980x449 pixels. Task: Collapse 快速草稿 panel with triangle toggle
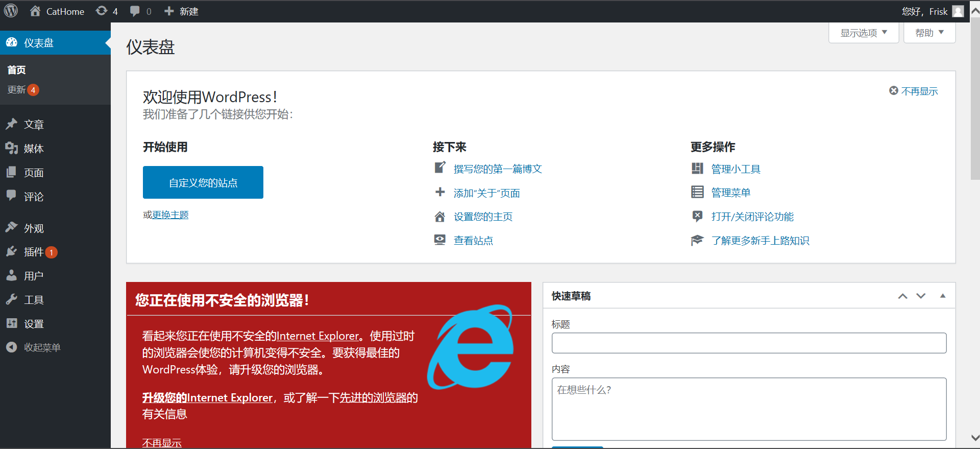point(943,296)
